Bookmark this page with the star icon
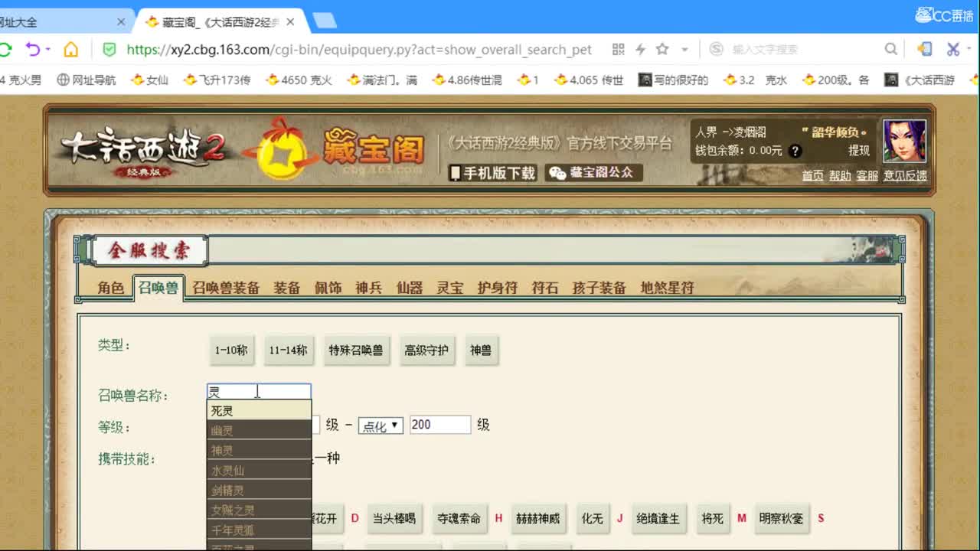The height and width of the screenshot is (551, 980). [663, 49]
